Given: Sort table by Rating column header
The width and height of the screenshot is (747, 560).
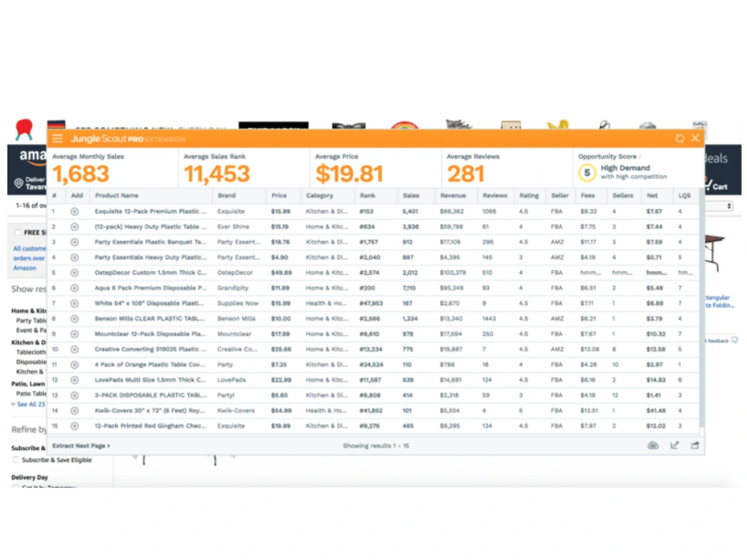Looking at the screenshot, I should (529, 195).
